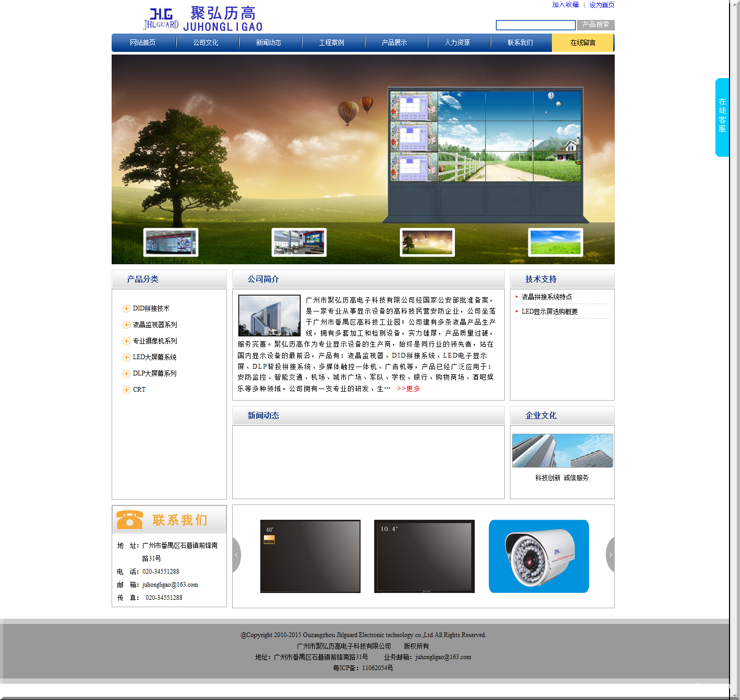Click the plus icon next to 专业摄像机系列
Screen dimensions: 740x700
[126, 341]
